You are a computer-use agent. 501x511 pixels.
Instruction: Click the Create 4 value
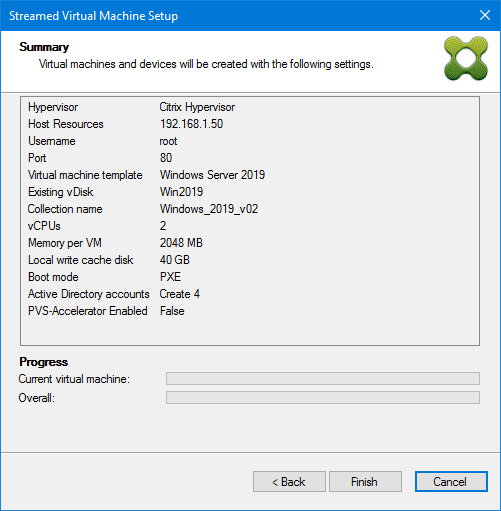[x=180, y=294]
